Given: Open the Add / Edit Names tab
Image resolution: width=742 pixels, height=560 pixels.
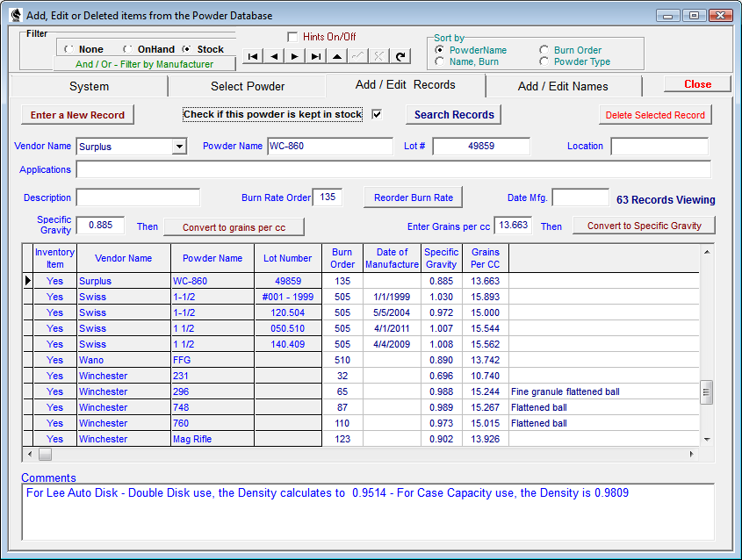Looking at the screenshot, I should point(562,86).
